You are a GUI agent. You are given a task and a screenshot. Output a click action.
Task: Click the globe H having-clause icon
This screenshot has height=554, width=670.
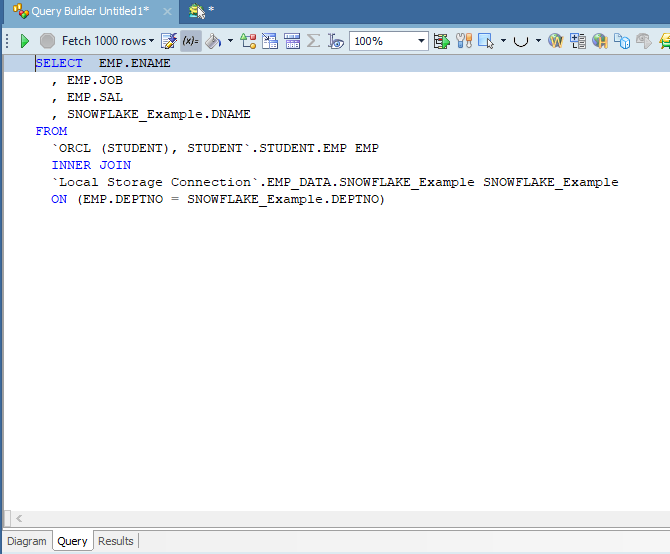point(600,41)
